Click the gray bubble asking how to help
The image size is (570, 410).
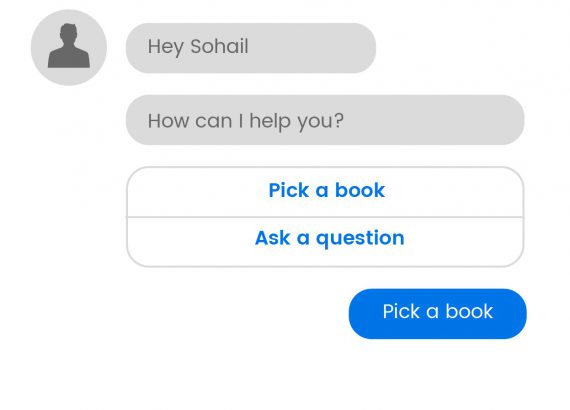(x=325, y=120)
